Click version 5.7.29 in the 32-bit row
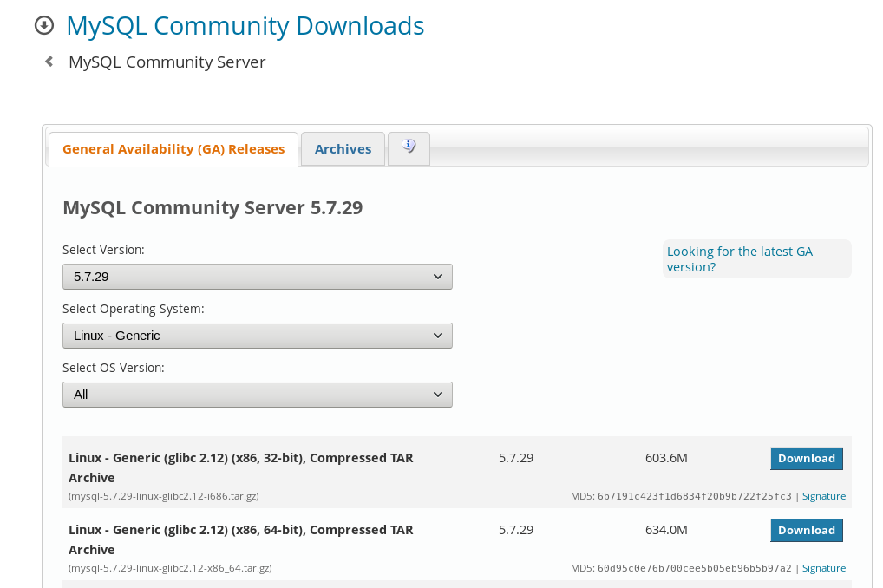This screenshot has height=588, width=883. click(x=516, y=458)
